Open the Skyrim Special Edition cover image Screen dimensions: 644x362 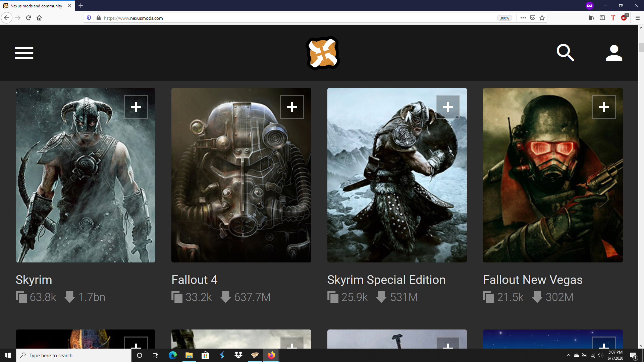tap(397, 175)
